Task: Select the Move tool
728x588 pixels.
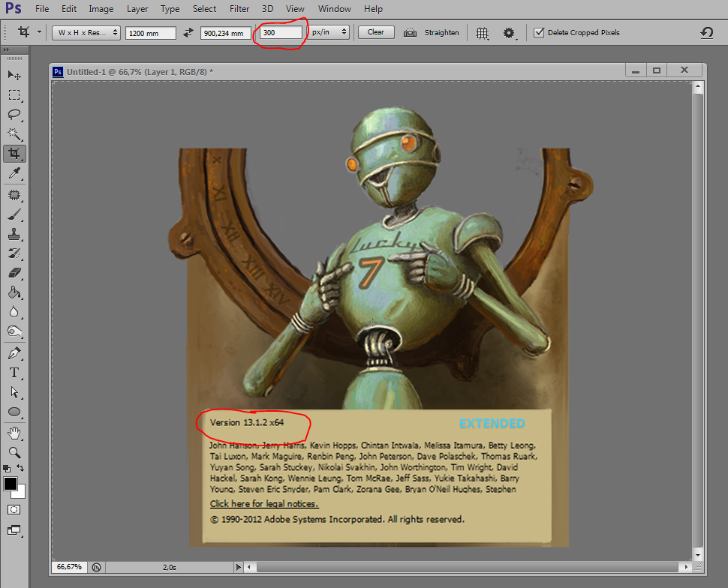Action: [14, 75]
